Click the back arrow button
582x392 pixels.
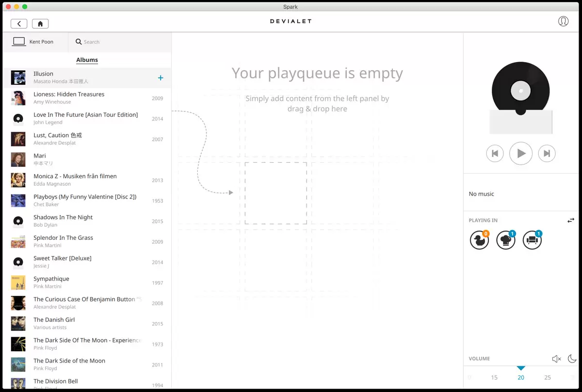[x=19, y=24]
